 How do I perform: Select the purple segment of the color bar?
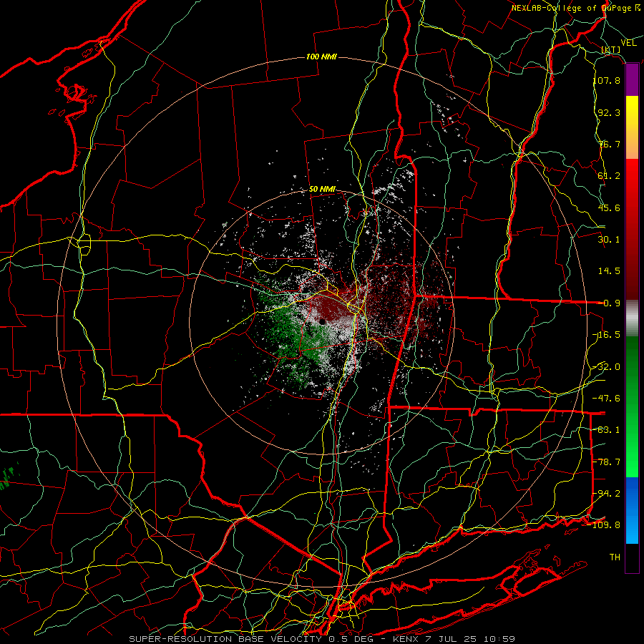tap(632, 80)
